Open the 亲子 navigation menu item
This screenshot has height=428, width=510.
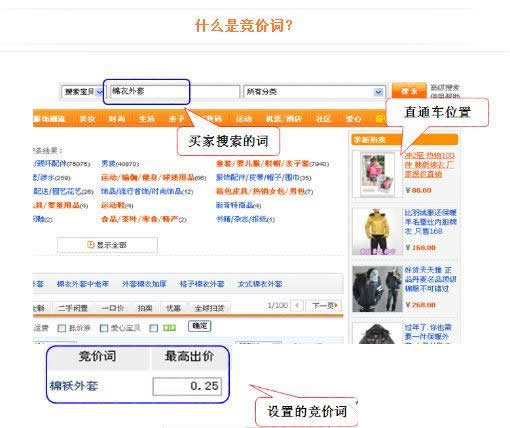(x=177, y=119)
